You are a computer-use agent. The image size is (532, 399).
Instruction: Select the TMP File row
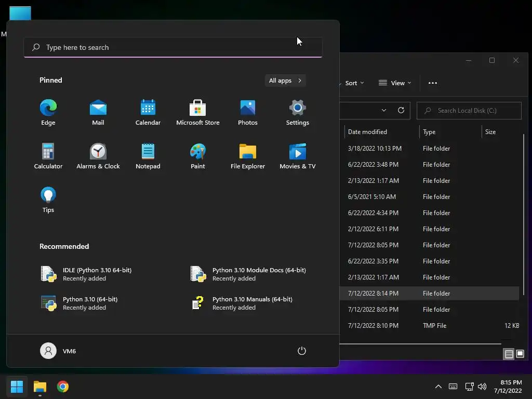[x=429, y=326]
